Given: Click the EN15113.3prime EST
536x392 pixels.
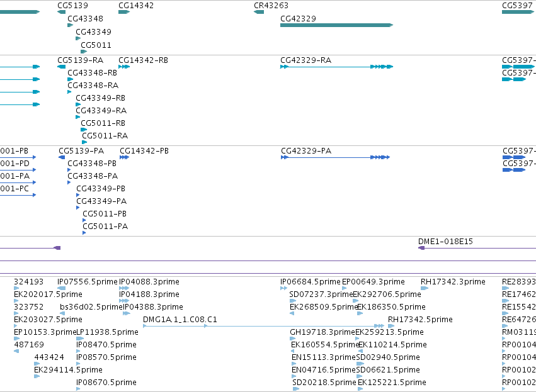Looking at the screenshot, I should (324, 357).
